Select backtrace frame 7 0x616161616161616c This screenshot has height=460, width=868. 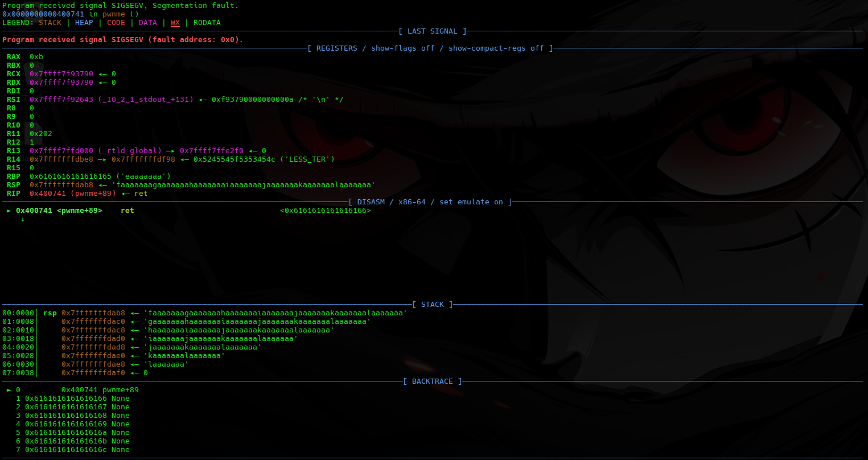pos(73,450)
